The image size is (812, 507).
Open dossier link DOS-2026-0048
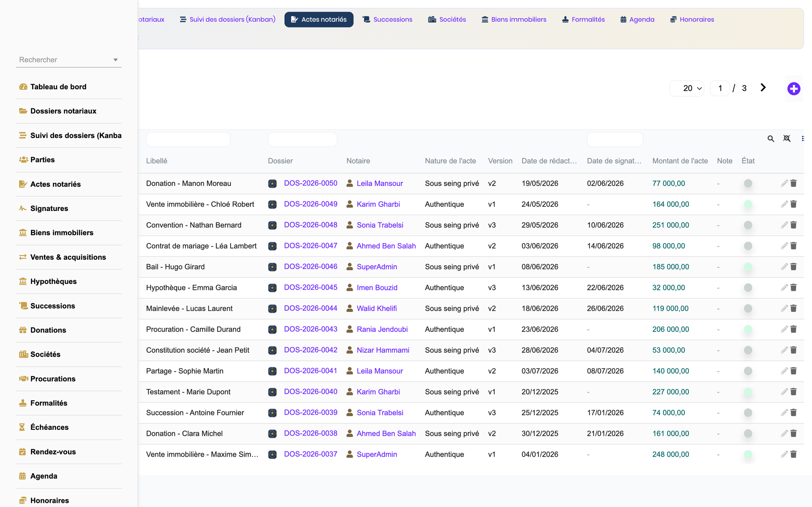[310, 225]
